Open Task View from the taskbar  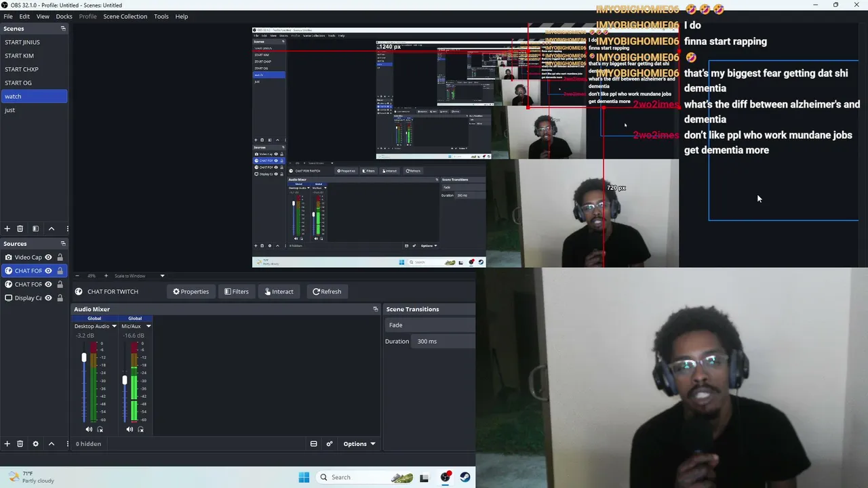[424, 477]
